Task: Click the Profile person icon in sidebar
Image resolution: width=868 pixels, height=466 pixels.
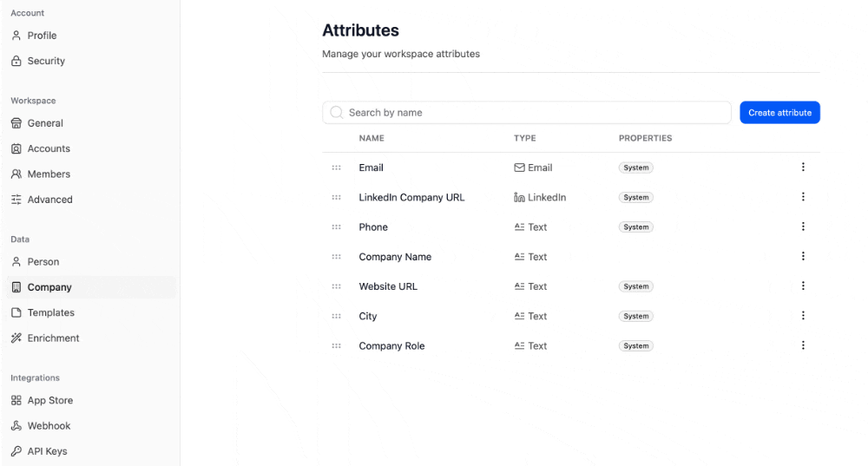Action: click(x=16, y=36)
